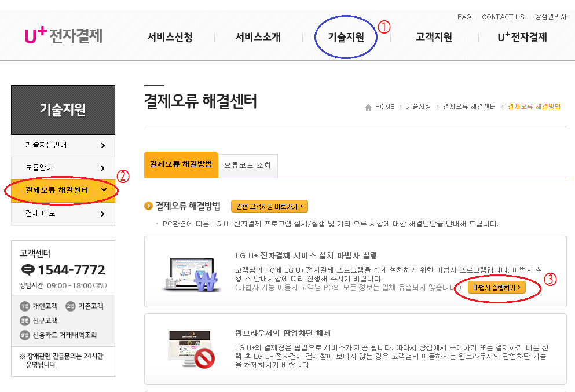Viewport: 575px width, 392px height.
Task: Open the 서비스신청 menu
Action: [x=170, y=37]
